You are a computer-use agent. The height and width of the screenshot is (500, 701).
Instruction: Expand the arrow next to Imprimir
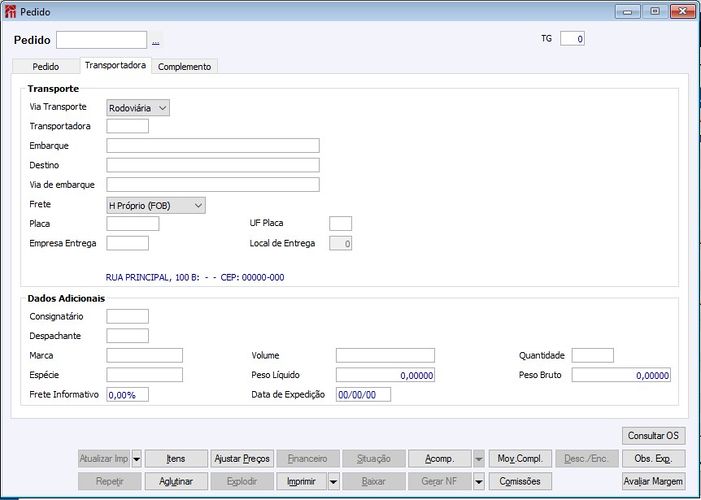click(x=334, y=482)
